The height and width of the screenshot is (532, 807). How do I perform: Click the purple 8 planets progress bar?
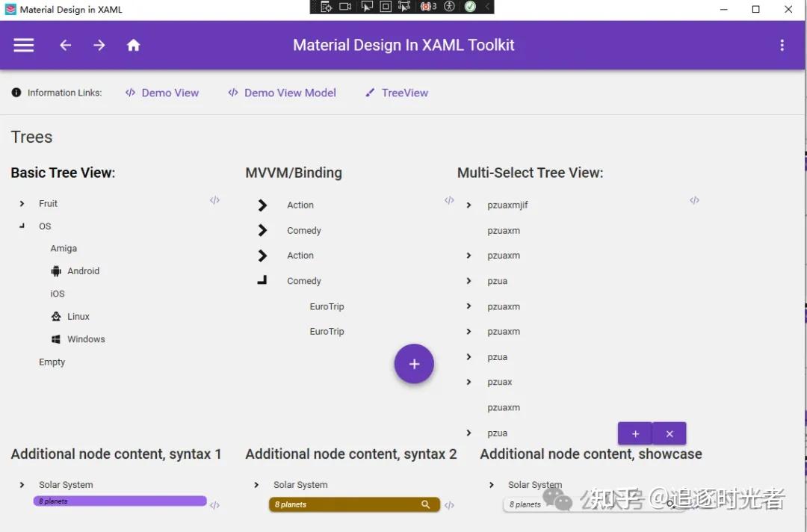click(120, 500)
